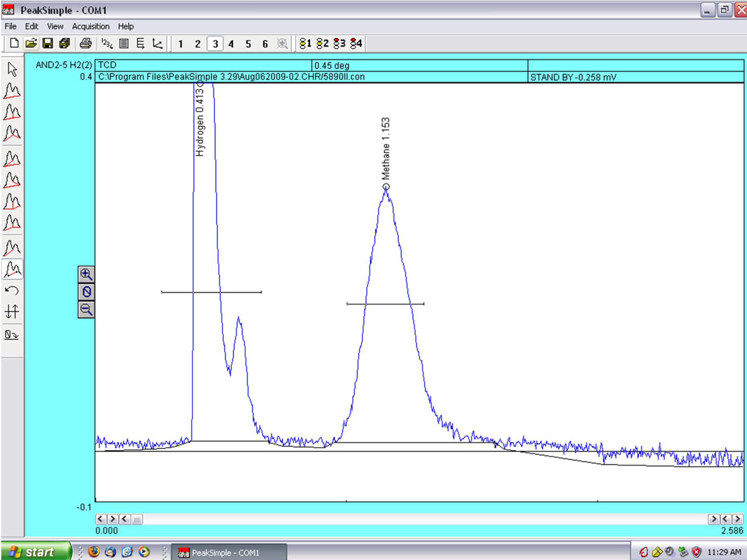The width and height of the screenshot is (747, 560).
Task: Open the Acquisition menu
Action: click(x=91, y=26)
